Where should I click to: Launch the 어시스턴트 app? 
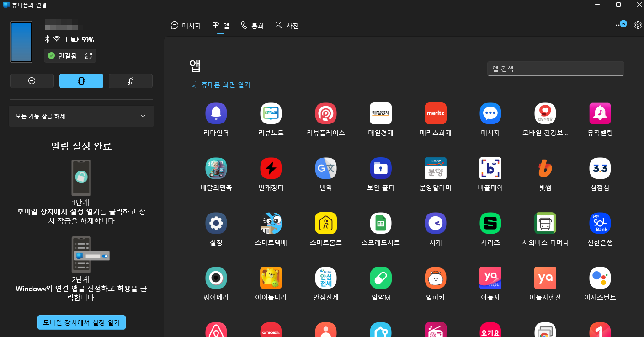click(600, 278)
